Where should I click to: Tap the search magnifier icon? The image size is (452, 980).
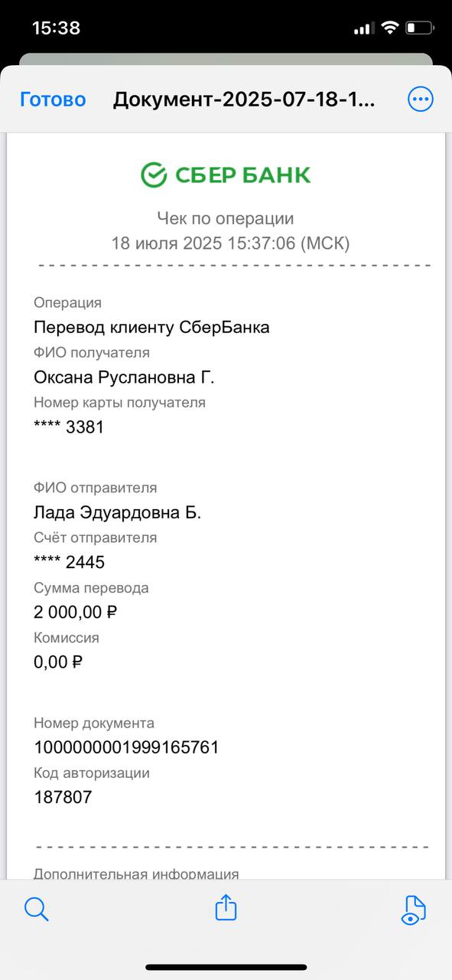(x=36, y=909)
